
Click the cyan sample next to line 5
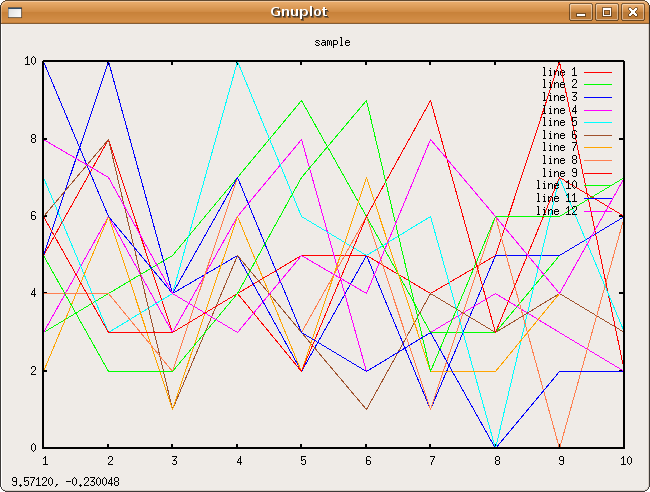click(598, 122)
